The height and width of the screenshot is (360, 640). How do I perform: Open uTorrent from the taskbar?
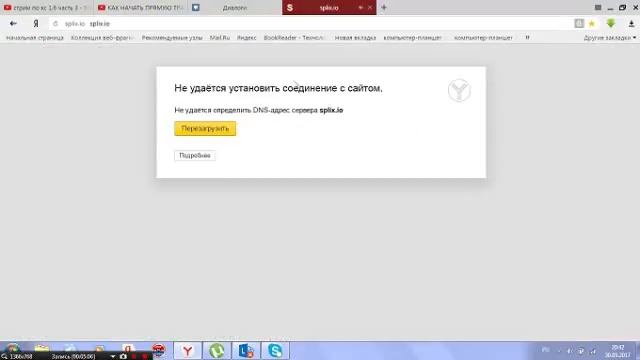coord(217,351)
